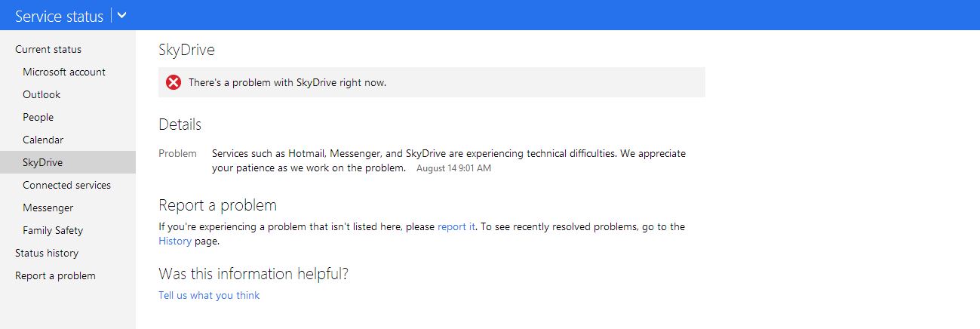Image resolution: width=980 pixels, height=329 pixels.
Task: Click the 'report it' link
Action: coord(456,226)
